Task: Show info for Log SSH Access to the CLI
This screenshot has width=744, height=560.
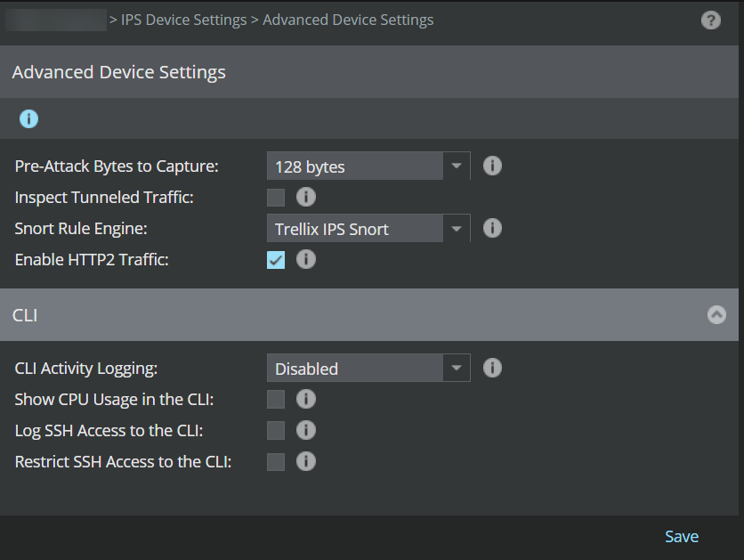Action: tap(305, 430)
